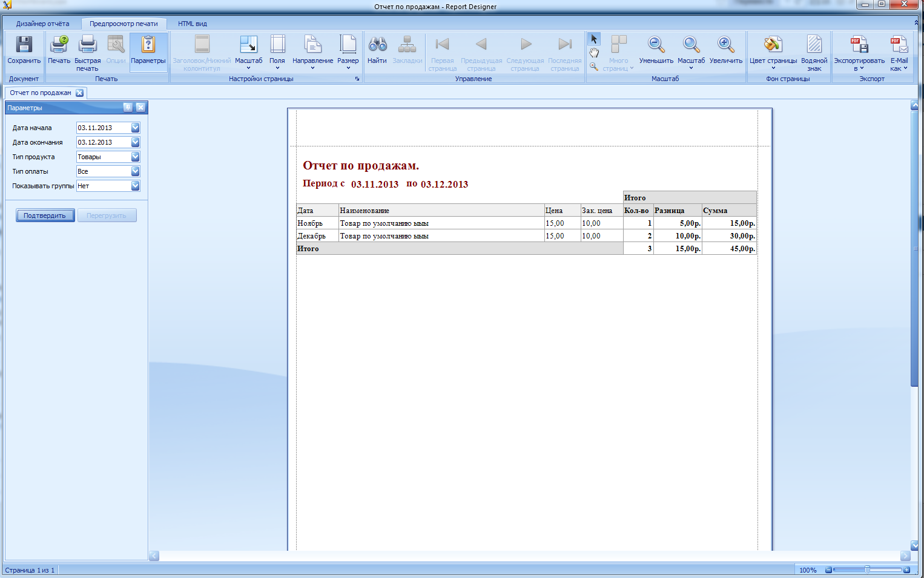This screenshot has width=924, height=578.
Task: Toggle the Parameters (Параметры) panel button
Action: point(148,45)
